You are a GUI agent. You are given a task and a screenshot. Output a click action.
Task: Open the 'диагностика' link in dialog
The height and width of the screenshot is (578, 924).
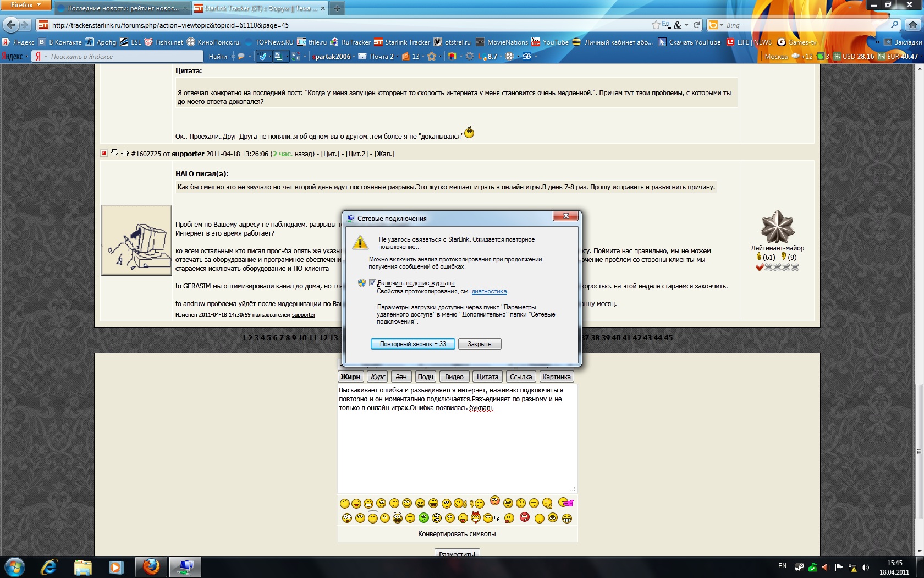pyautogui.click(x=489, y=291)
